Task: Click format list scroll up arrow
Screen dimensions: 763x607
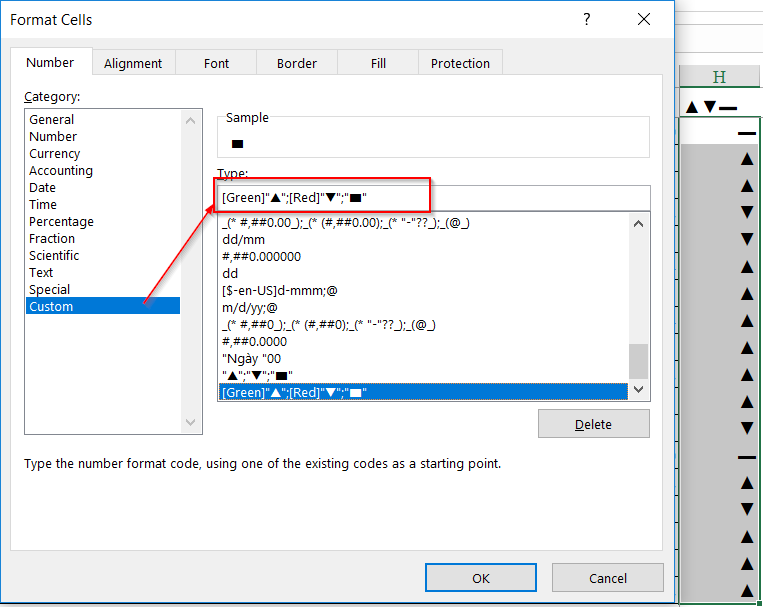Action: pos(638,224)
